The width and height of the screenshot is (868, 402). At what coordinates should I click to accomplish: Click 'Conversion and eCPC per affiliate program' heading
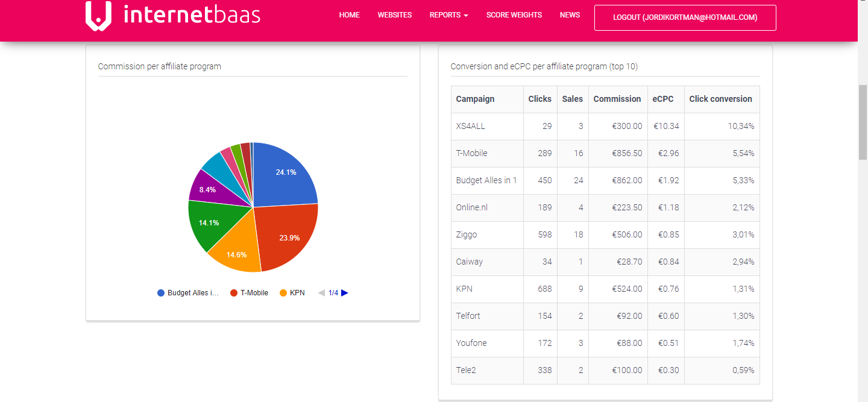click(x=544, y=66)
